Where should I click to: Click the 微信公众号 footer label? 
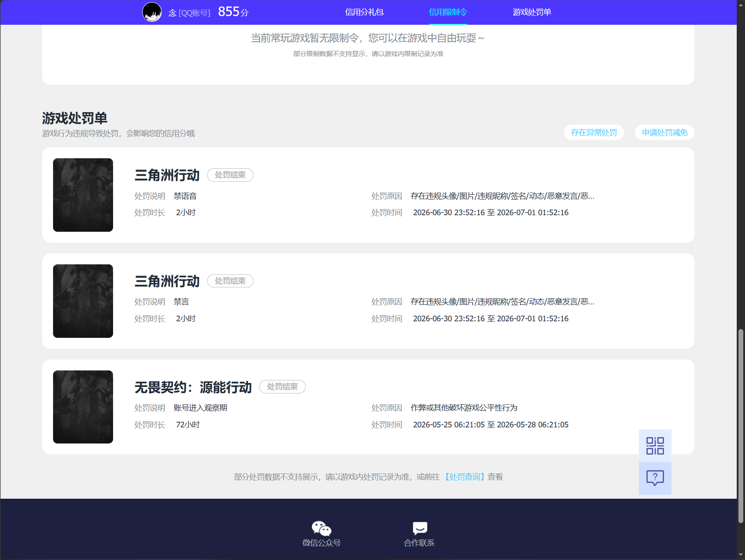[x=321, y=543]
